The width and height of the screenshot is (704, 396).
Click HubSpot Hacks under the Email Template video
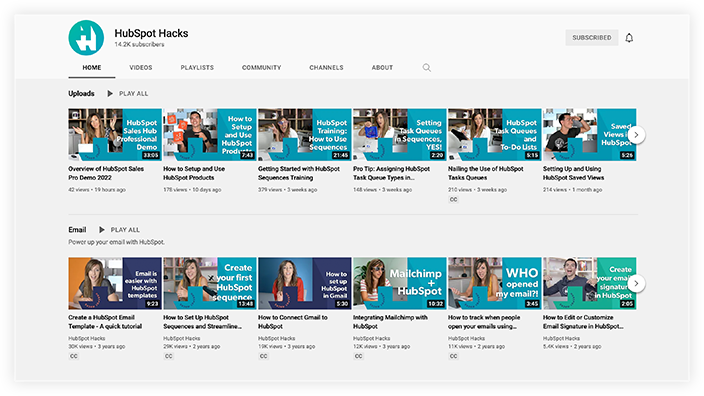87,339
